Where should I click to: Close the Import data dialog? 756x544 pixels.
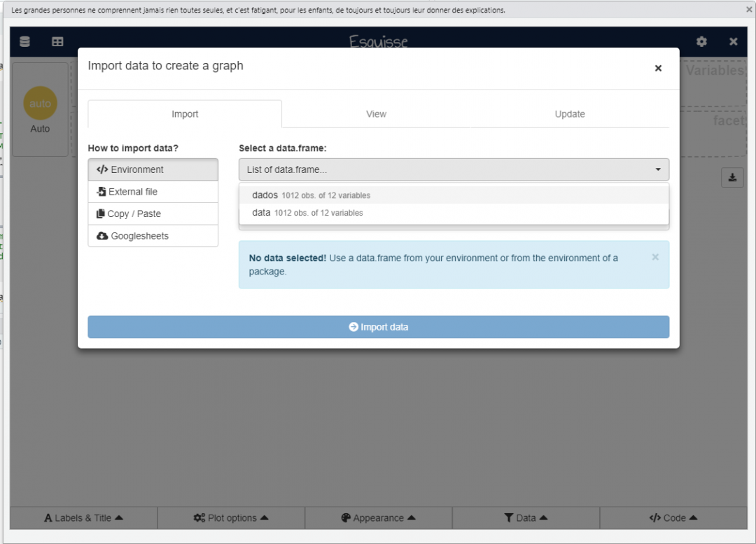coord(658,69)
